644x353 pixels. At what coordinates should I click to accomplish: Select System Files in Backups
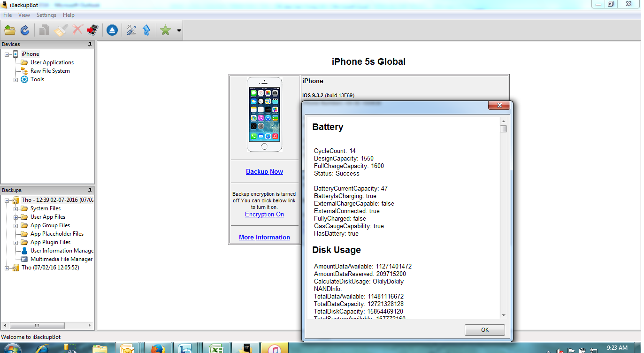pyautogui.click(x=46, y=208)
